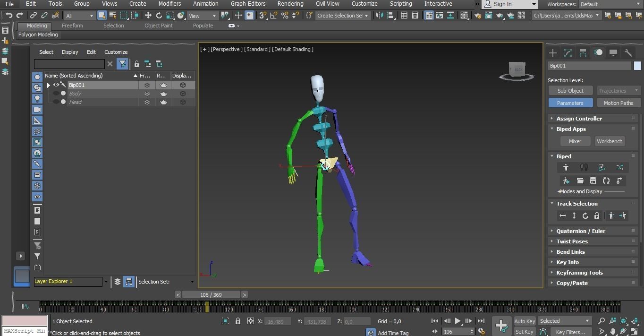The width and height of the screenshot is (644, 336).
Task: Click the time slider 106 / 369
Action: (x=211, y=295)
